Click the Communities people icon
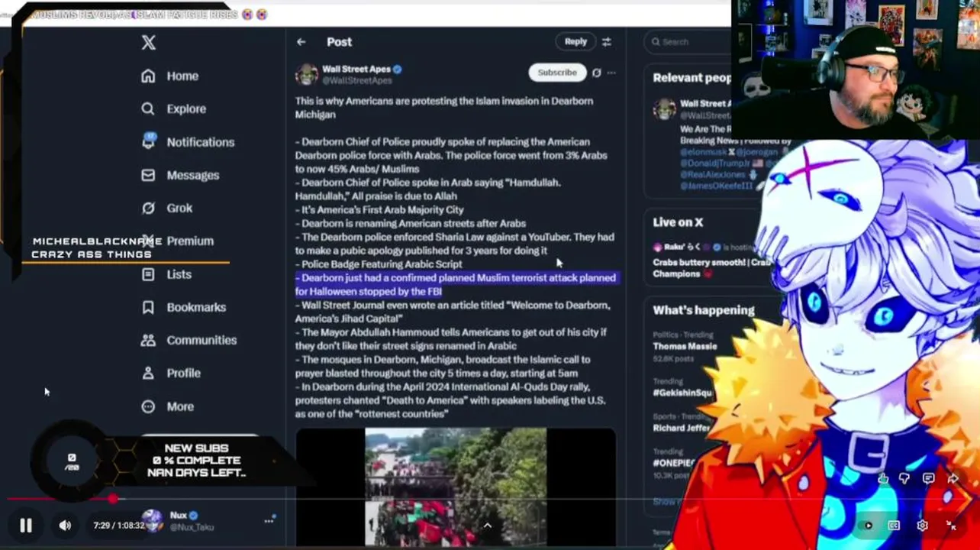This screenshot has width=980, height=550. (x=148, y=340)
